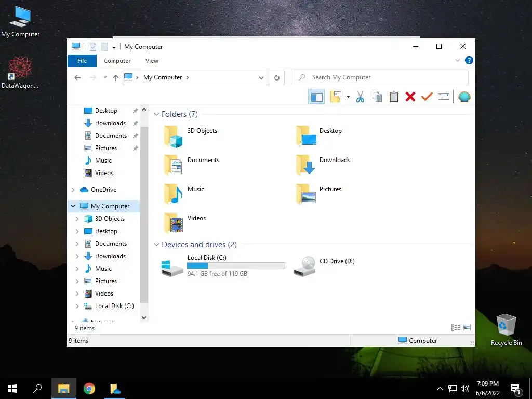Click the blue Help question mark icon
Viewport: 532px width, 399px height.
pos(469,60)
